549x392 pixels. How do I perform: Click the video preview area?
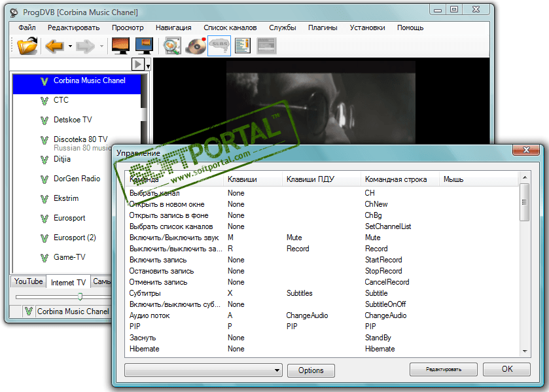pos(321,102)
